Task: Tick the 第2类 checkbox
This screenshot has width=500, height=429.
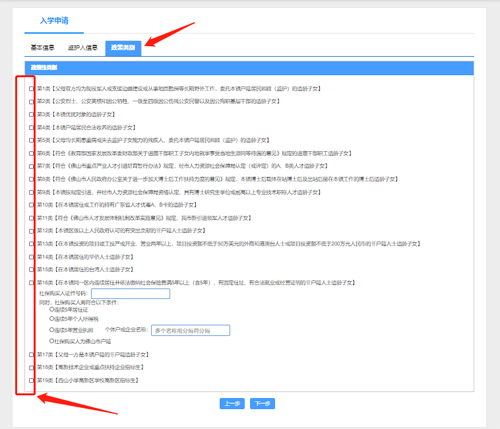Action: click(x=31, y=102)
